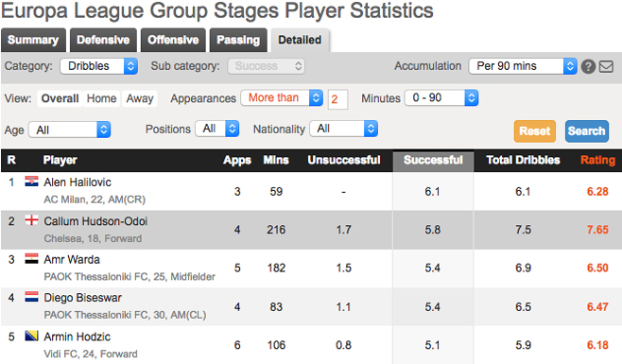Click the Bosnian flag beside Armin Hodzic
622x364 pixels.
(x=32, y=336)
